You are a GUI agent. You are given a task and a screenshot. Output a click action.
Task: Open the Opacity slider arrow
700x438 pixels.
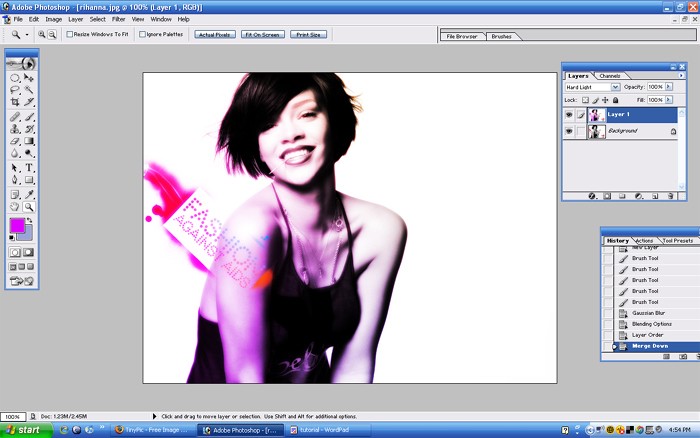[668, 87]
